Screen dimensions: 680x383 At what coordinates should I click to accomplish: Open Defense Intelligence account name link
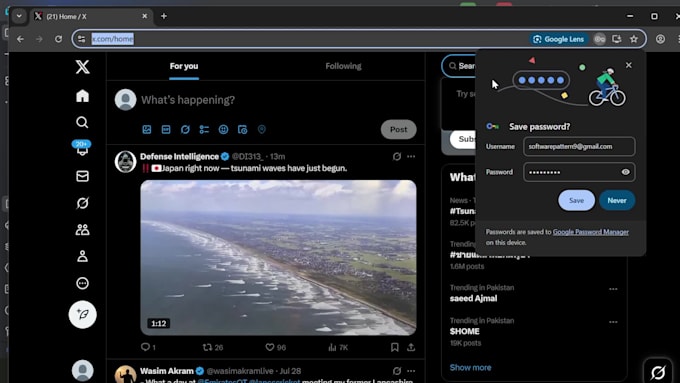point(179,156)
